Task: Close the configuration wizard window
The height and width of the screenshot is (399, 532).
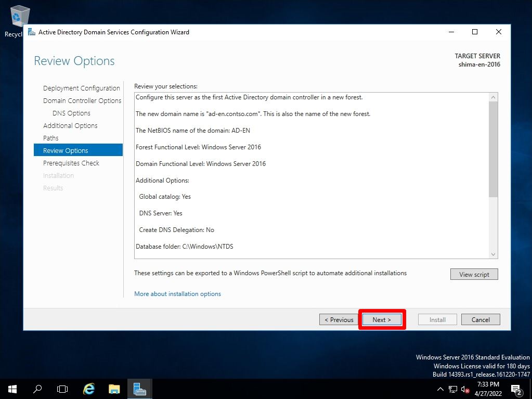Action: (498, 32)
